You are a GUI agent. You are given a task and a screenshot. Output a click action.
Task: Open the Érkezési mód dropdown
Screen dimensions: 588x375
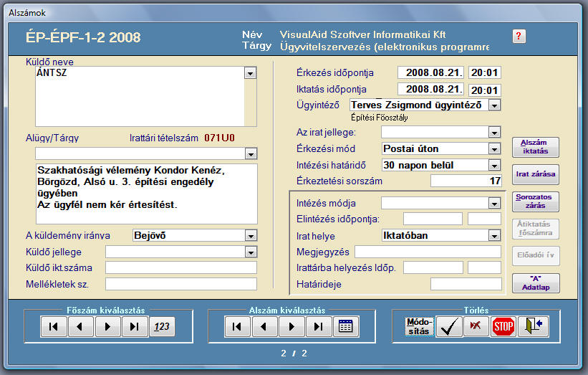495,149
